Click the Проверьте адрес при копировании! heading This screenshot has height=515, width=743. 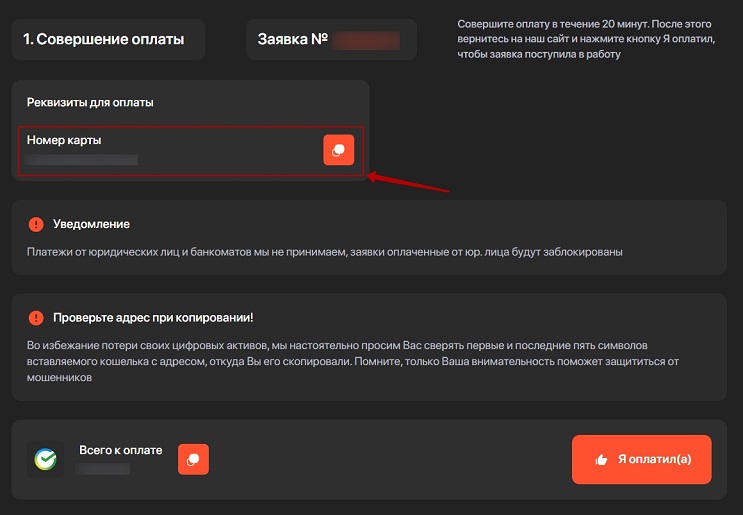click(154, 317)
